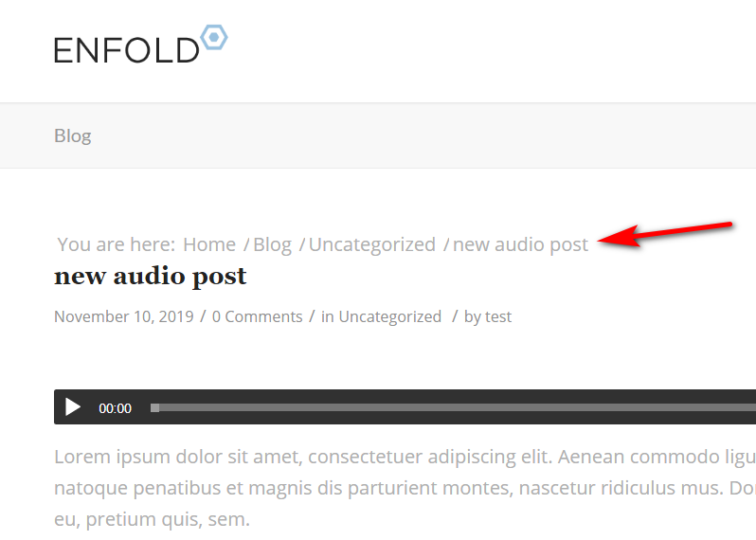Go to the Blog breadcrumb link
756x540 pixels.
click(273, 244)
